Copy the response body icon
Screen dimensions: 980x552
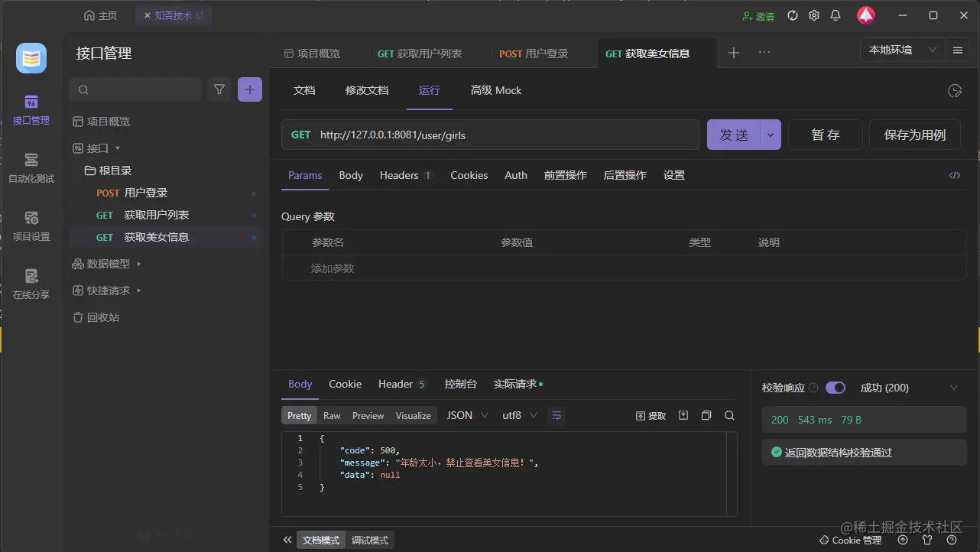(x=706, y=415)
